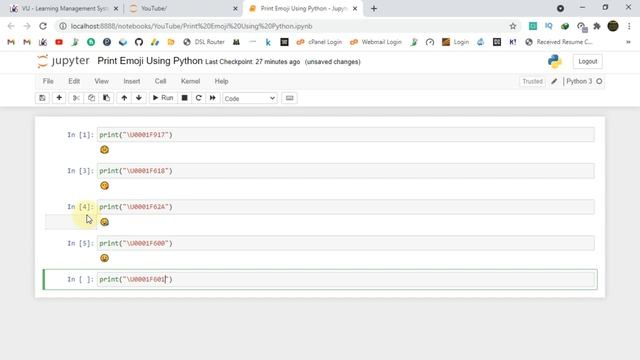
Task: Click the In [3]: prompt
Action: pyautogui.click(x=80, y=171)
